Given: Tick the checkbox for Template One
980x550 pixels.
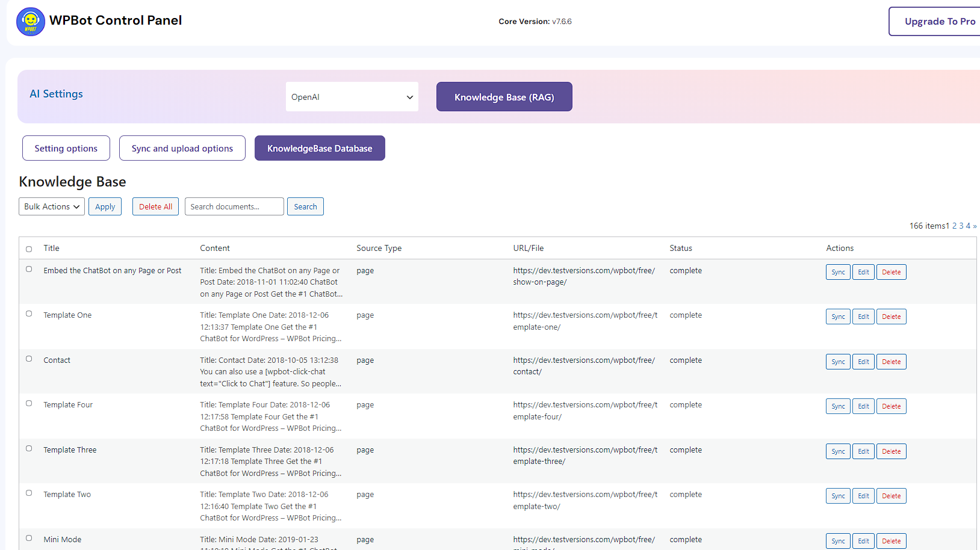Looking at the screenshot, I should 29,314.
